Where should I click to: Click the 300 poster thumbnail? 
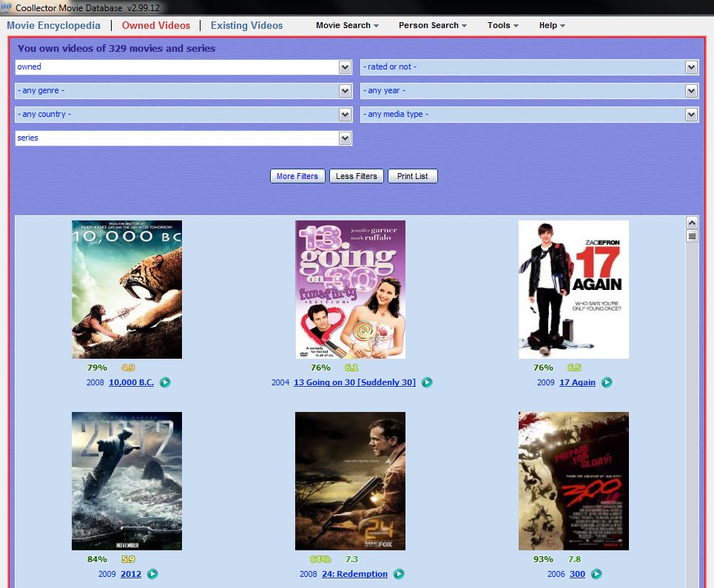573,481
